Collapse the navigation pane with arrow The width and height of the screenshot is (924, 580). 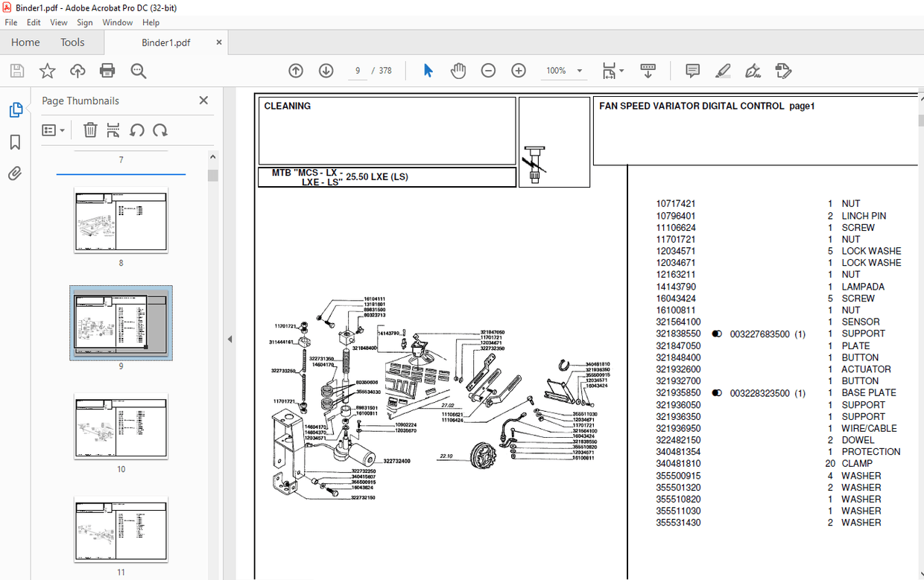click(230, 339)
